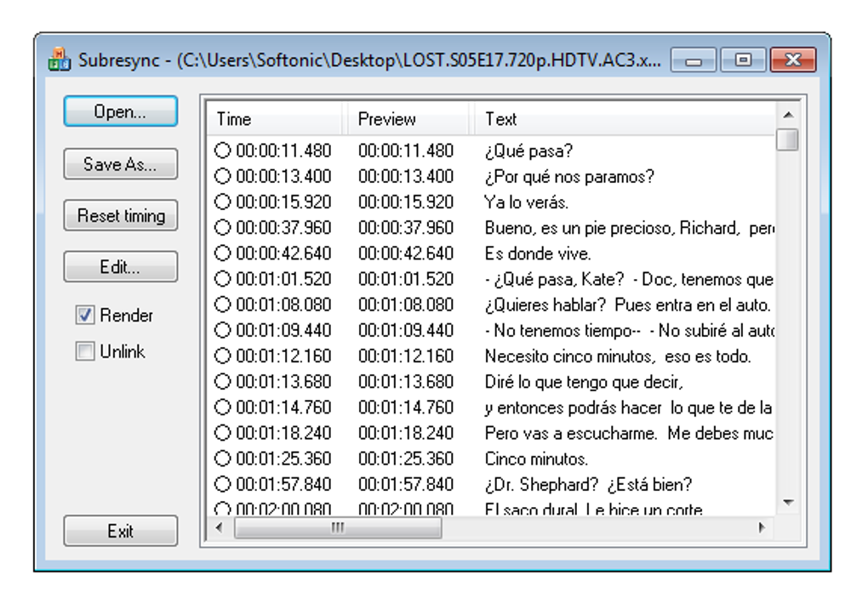
Task: Click Preview time 00:01:14.760
Action: point(406,408)
